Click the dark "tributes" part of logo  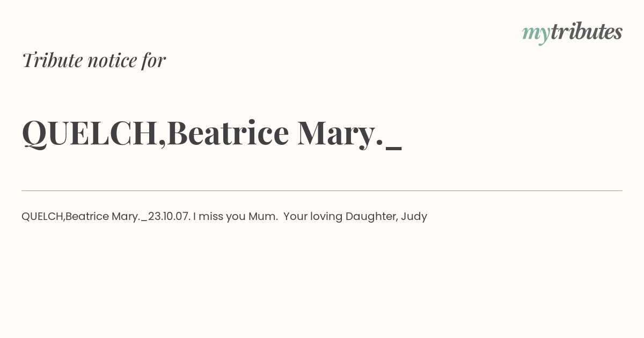pos(587,32)
